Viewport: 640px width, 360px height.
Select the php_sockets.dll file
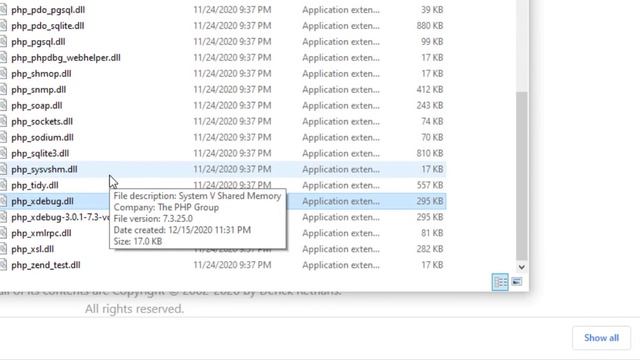(42, 121)
